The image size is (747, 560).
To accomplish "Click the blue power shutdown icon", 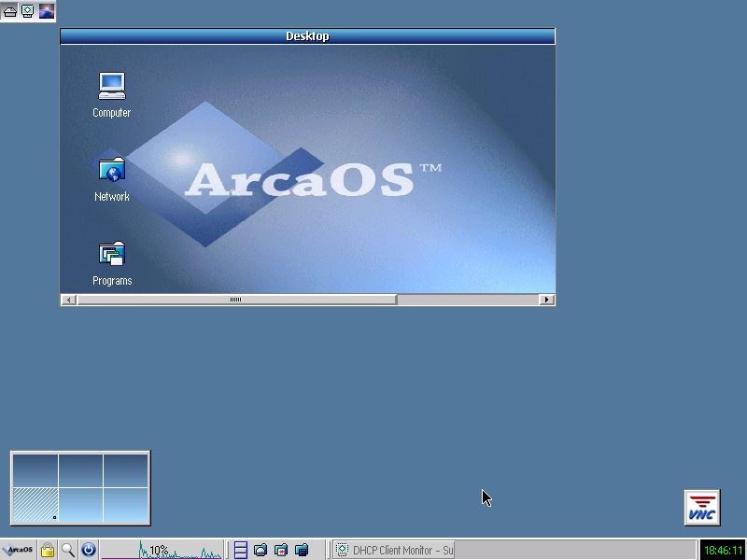I will (x=89, y=550).
